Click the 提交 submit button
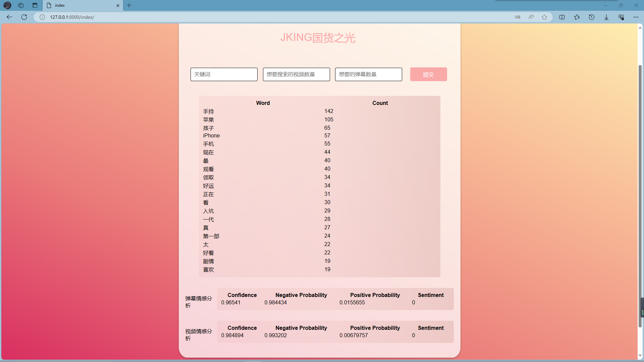The width and height of the screenshot is (644, 362). 429,74
